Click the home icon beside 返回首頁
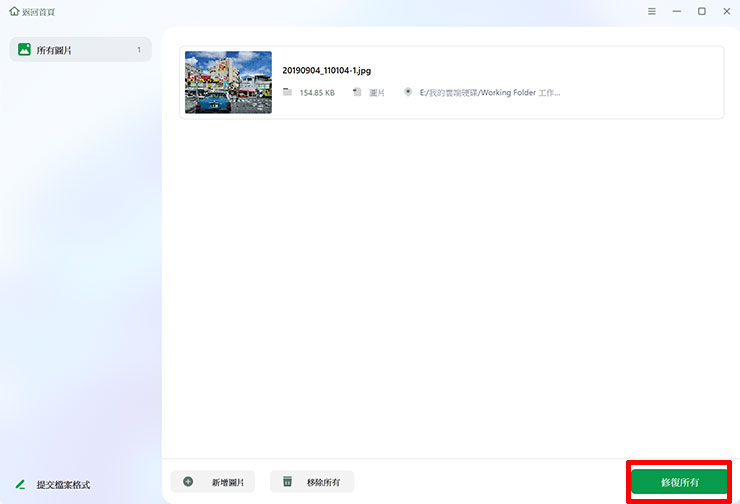The image size is (740, 504). coord(14,11)
